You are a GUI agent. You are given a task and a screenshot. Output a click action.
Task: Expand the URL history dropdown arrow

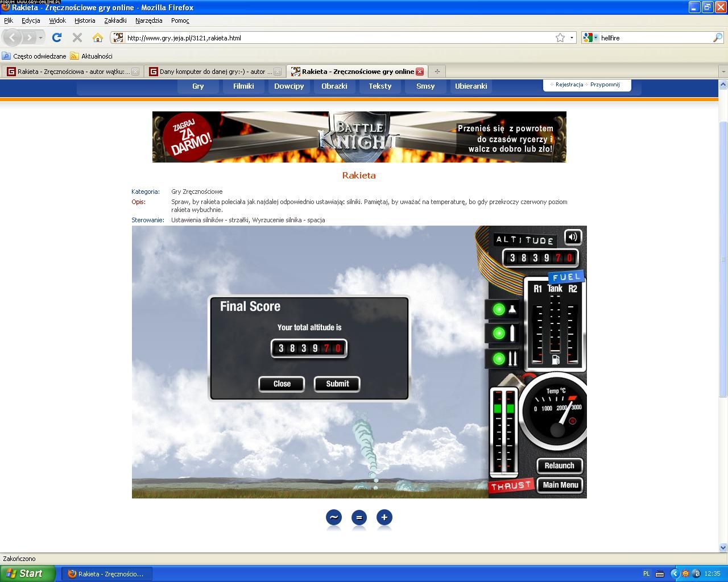pyautogui.click(x=572, y=38)
